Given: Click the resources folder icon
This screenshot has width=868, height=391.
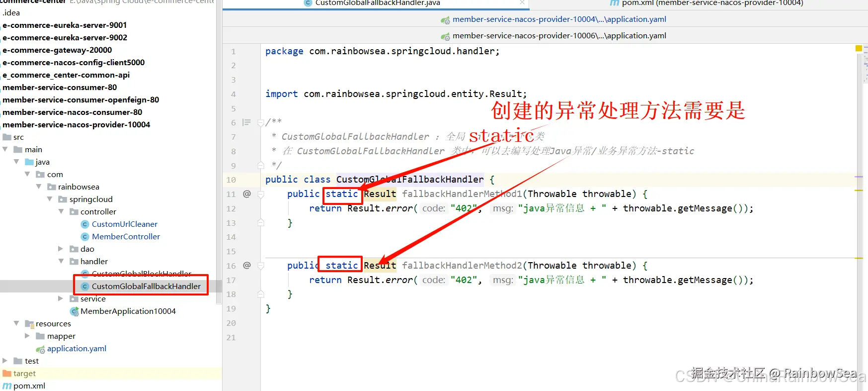Looking at the screenshot, I should (29, 324).
